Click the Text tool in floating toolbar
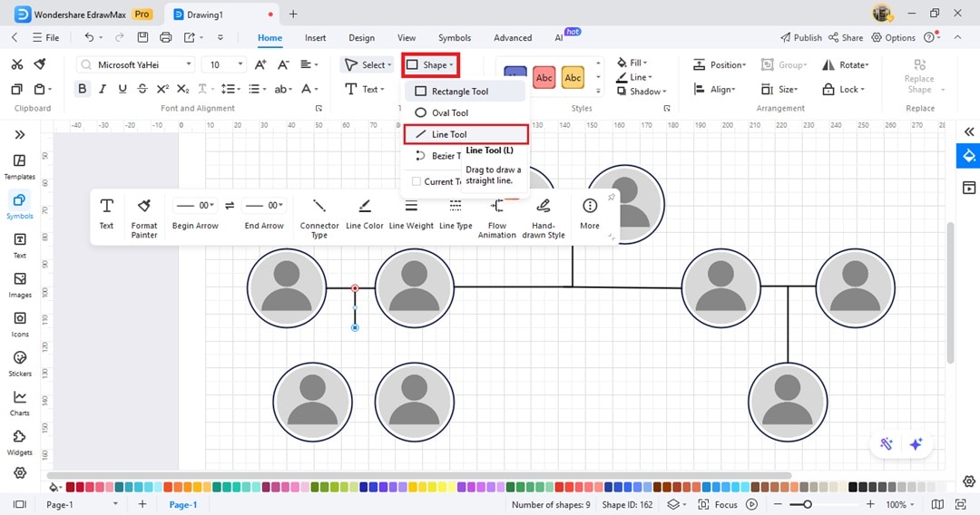The image size is (980, 515). pos(107,213)
